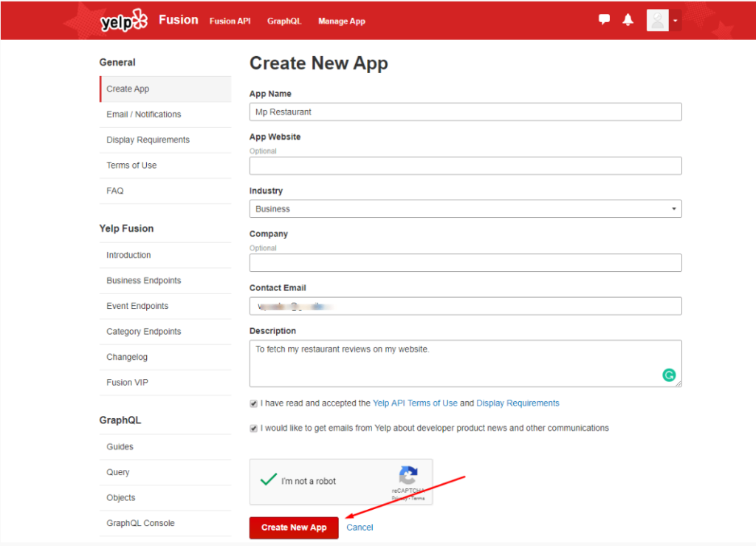The width and height of the screenshot is (756, 546).
Task: Open the notifications bell icon
Action: coord(628,20)
